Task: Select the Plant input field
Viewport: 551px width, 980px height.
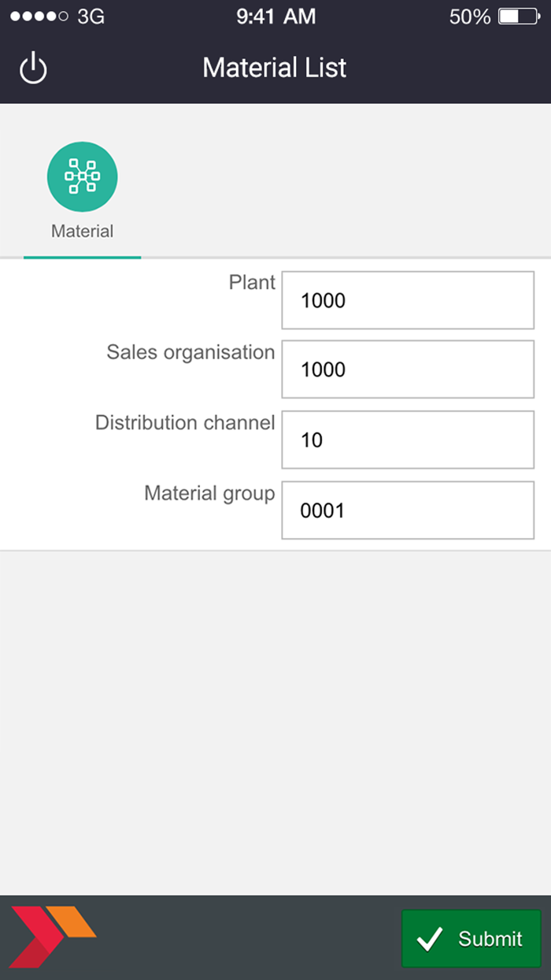Action: click(x=407, y=300)
